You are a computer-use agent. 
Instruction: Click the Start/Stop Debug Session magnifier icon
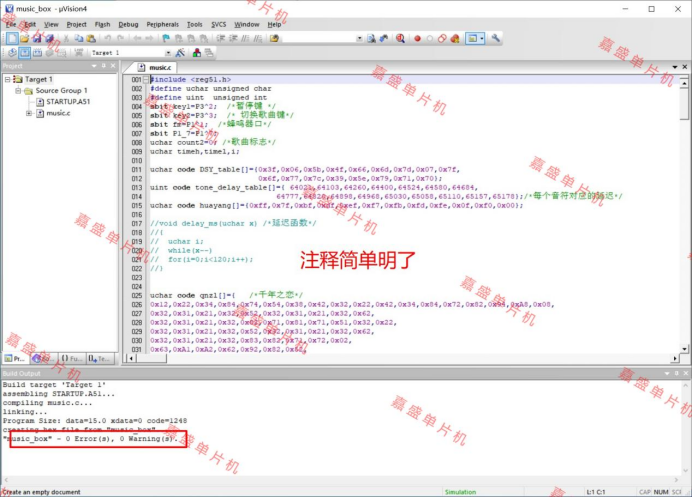[400, 39]
